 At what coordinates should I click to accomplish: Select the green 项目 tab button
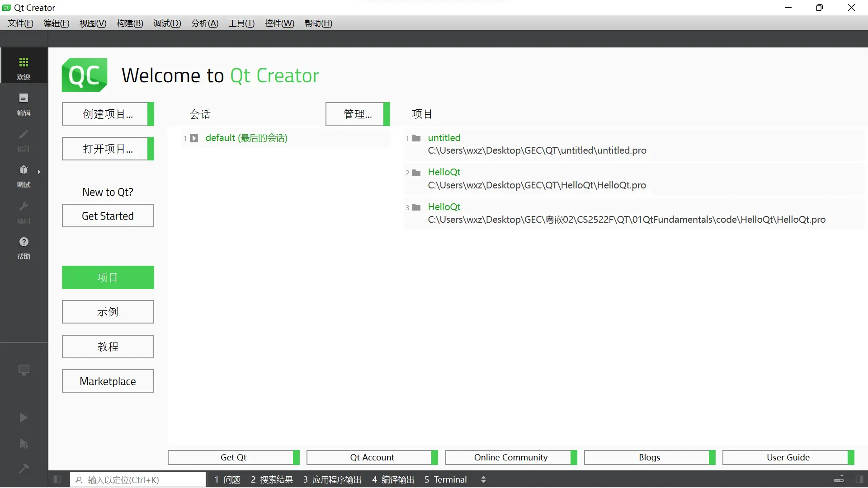(x=108, y=277)
